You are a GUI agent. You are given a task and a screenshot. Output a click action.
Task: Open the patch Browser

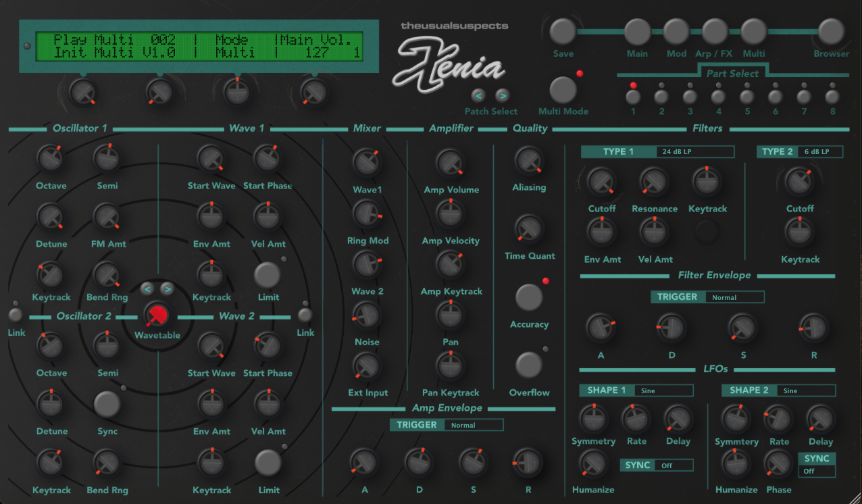831,31
